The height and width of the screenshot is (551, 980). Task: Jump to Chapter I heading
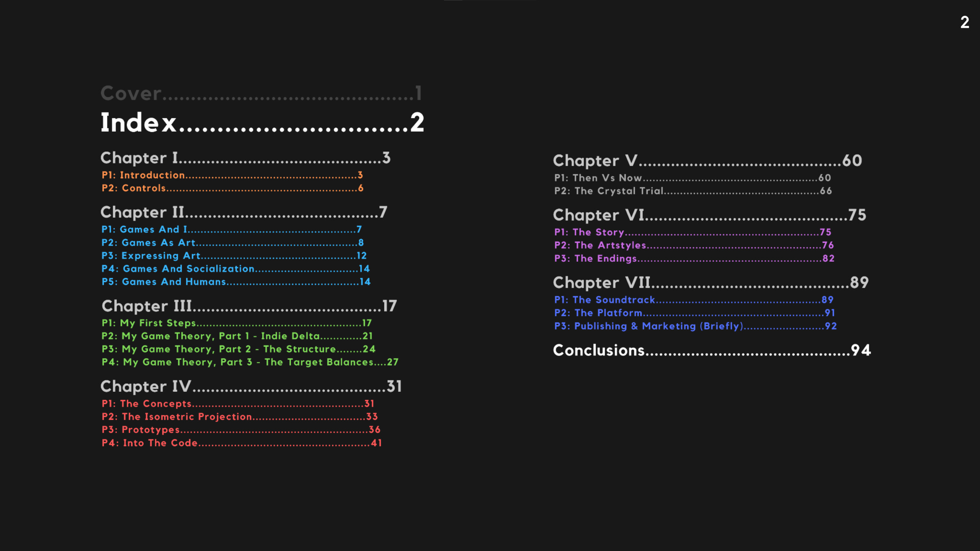(245, 158)
